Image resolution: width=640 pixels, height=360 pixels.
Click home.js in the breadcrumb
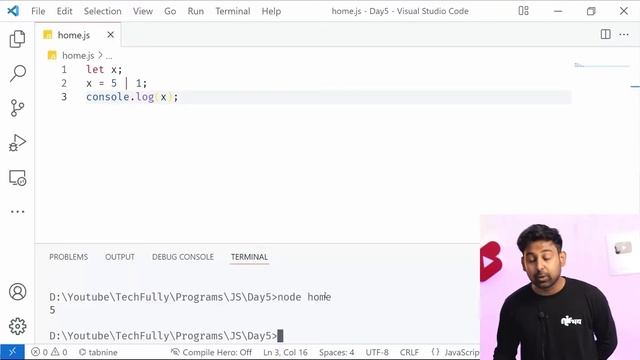(x=78, y=55)
